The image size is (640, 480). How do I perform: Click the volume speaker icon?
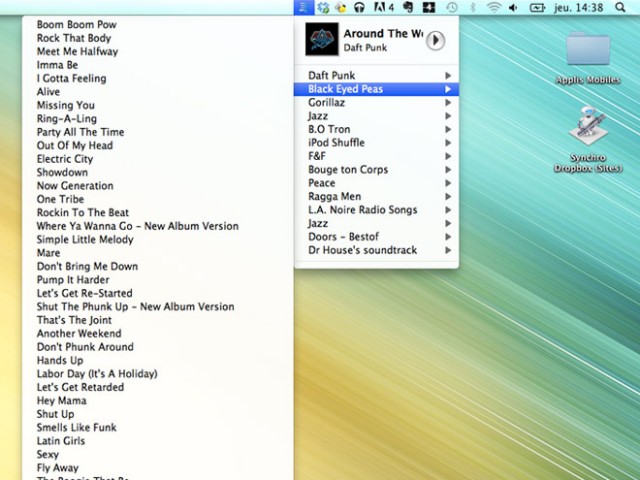(x=513, y=7)
